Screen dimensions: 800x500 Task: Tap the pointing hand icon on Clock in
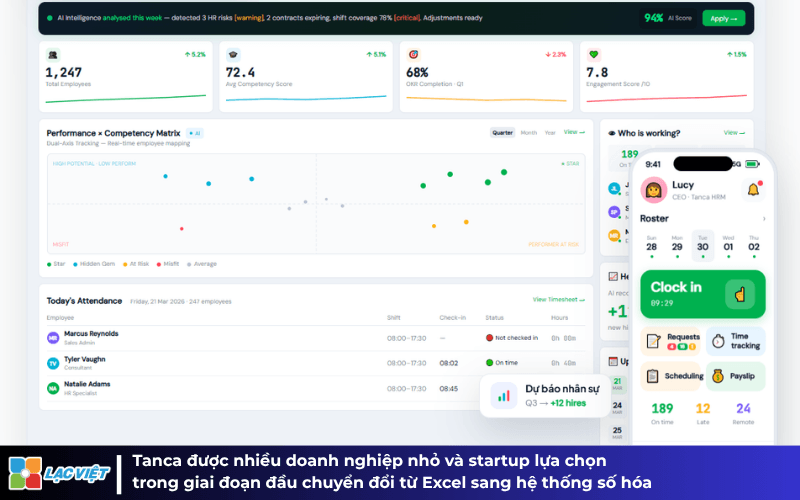[x=740, y=294]
